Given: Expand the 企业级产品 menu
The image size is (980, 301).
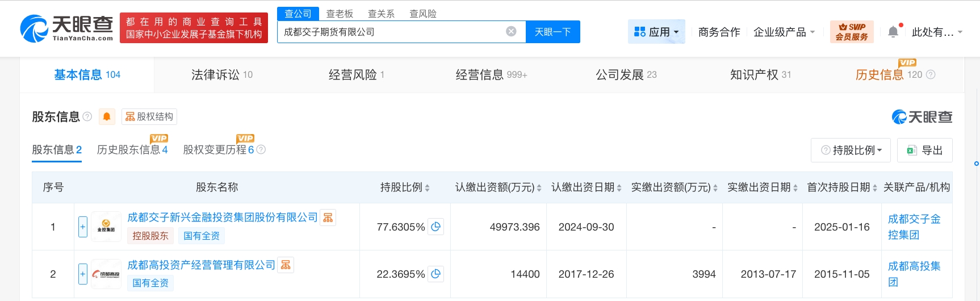Looking at the screenshot, I should point(784,32).
